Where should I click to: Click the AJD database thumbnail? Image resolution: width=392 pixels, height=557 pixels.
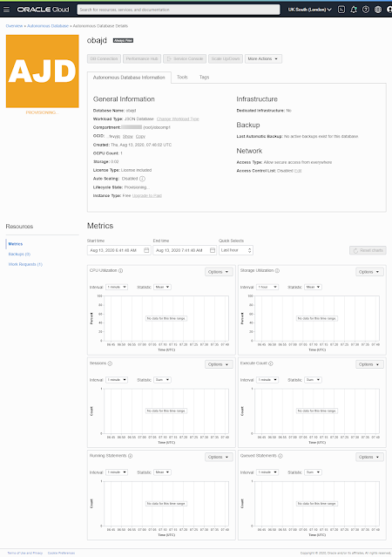(43, 71)
